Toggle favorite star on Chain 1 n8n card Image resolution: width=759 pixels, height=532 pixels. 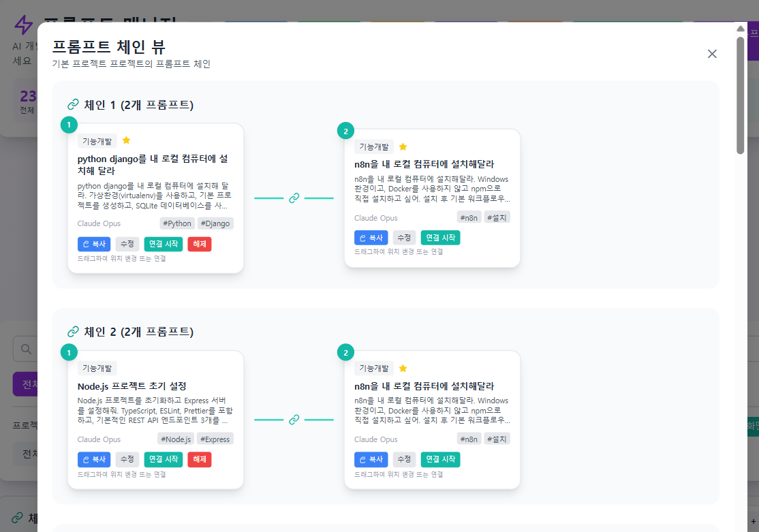pos(403,146)
